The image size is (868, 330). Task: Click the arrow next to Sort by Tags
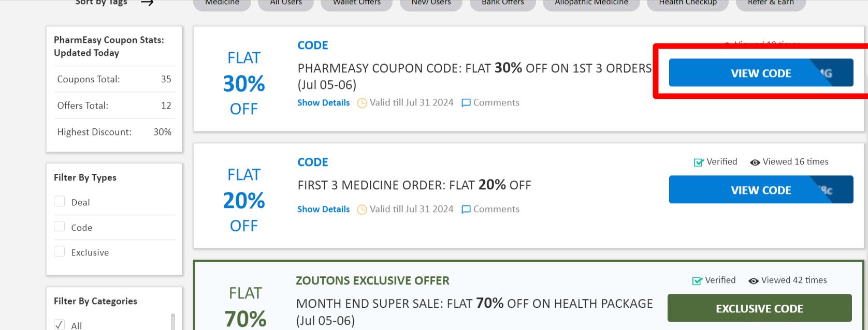pyautogui.click(x=147, y=3)
